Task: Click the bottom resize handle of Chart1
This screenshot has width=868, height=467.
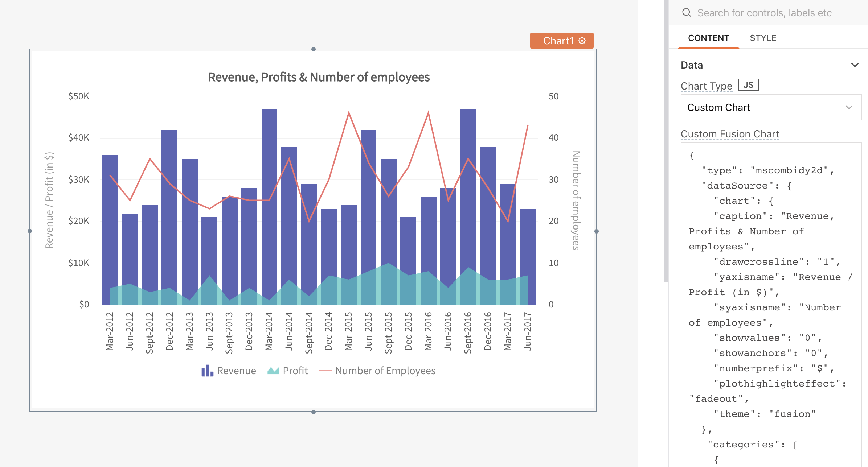Action: pyautogui.click(x=314, y=412)
